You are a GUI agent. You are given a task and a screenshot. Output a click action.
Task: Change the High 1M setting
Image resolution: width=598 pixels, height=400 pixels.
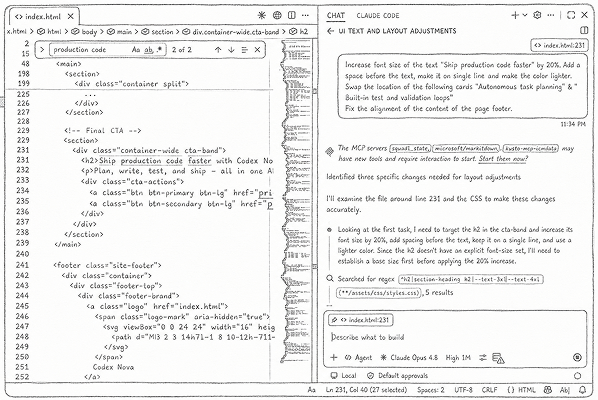point(458,357)
